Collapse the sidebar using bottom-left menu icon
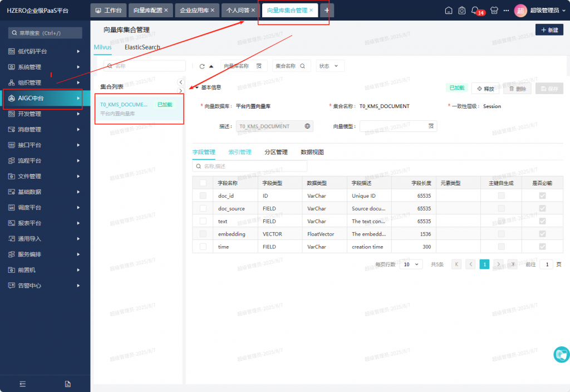570x392 pixels. coord(23,384)
